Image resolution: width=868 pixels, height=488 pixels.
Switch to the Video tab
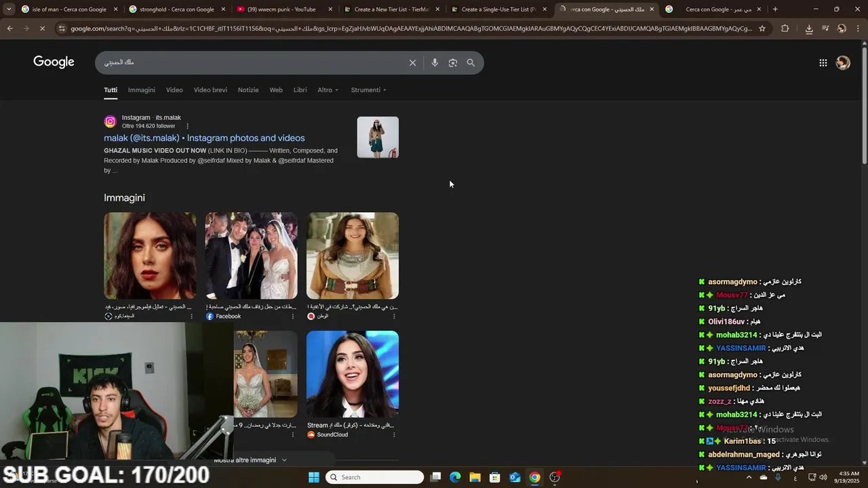174,89
